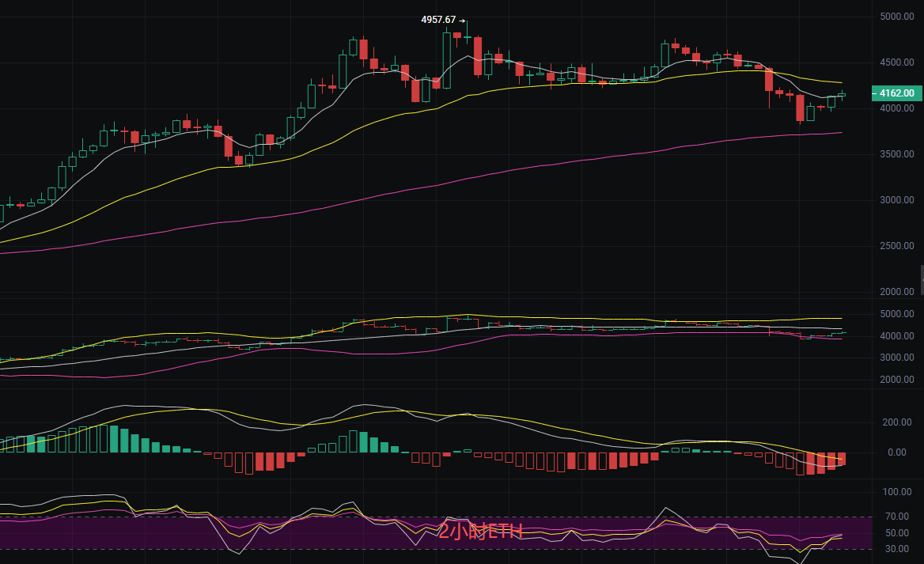Image resolution: width=924 pixels, height=564 pixels.
Task: Click the 4957.67 high price annotation
Action: coord(438,20)
